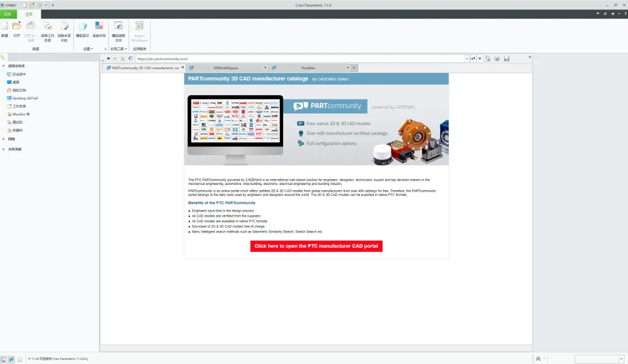Viewport: 628px width, 364px height.
Task: Open the settings group dialog launcher arrow
Action: point(105,49)
